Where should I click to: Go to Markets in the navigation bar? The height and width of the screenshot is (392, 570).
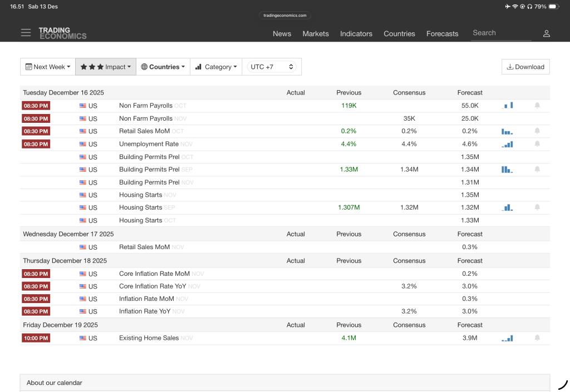pyautogui.click(x=316, y=33)
